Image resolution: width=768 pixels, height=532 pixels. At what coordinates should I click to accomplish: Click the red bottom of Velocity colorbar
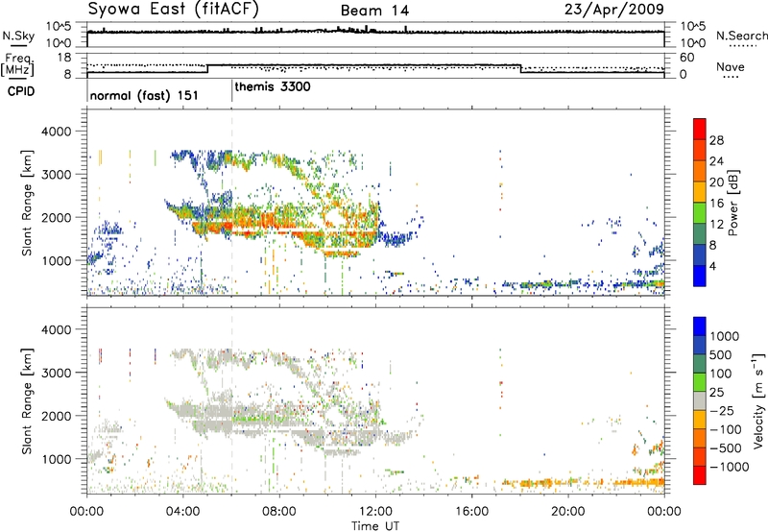click(x=700, y=475)
